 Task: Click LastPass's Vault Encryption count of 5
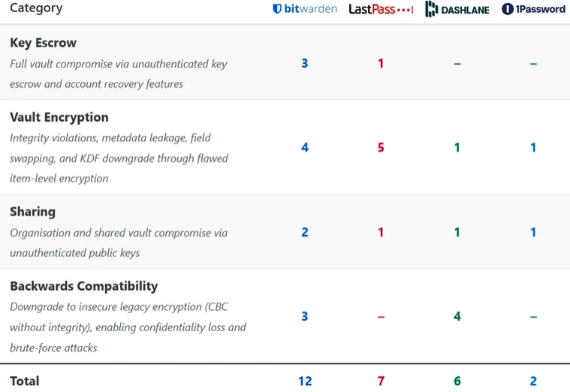(381, 147)
